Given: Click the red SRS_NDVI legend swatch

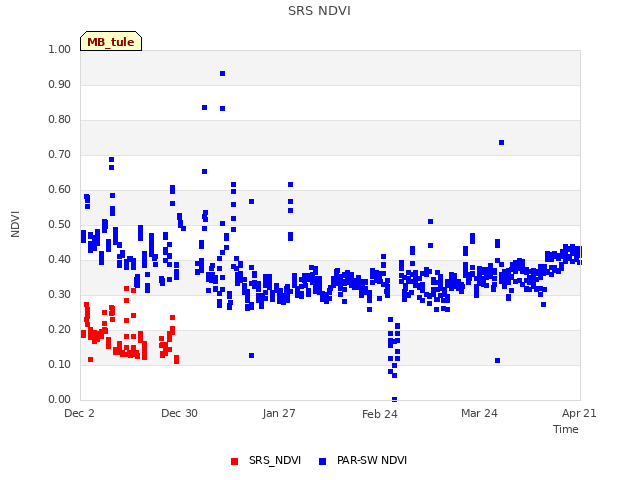Looking at the screenshot, I should [x=234, y=461].
